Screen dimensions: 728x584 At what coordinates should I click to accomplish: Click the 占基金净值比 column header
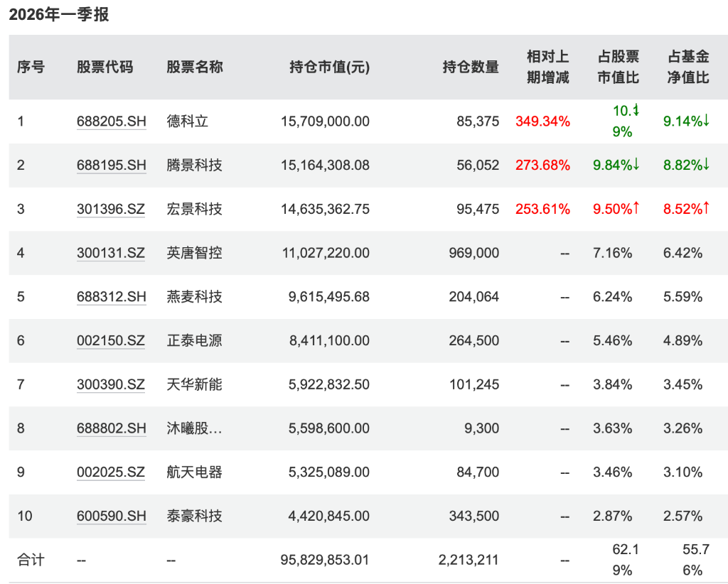[x=687, y=67]
